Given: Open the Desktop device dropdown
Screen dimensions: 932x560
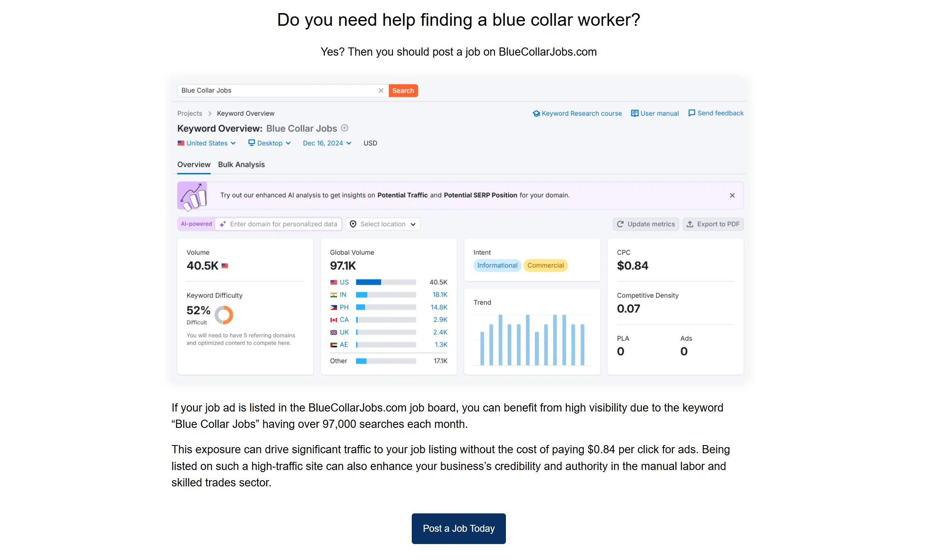Looking at the screenshot, I should [x=269, y=143].
